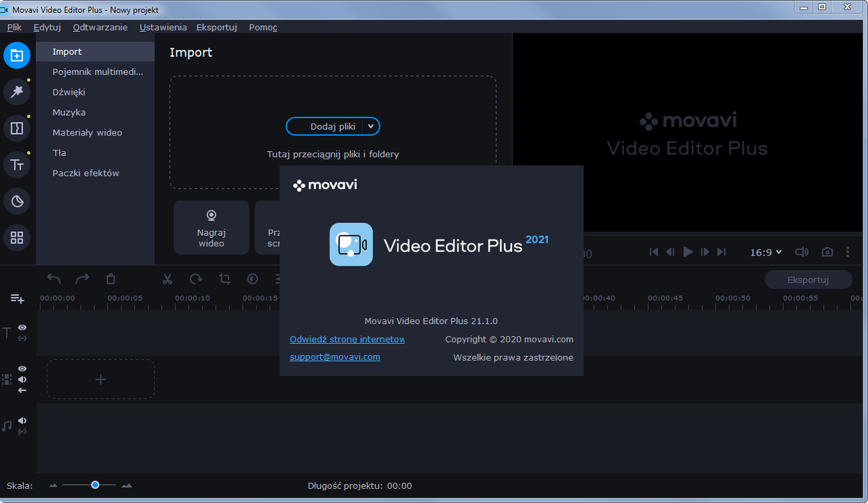Image resolution: width=868 pixels, height=503 pixels.
Task: Toggle visibility of the video track
Action: (x=22, y=369)
